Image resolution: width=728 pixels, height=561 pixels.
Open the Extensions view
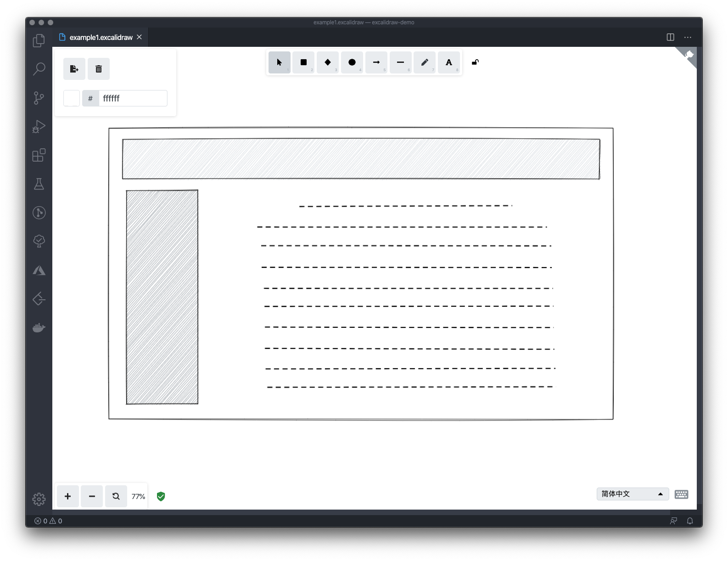(39, 155)
